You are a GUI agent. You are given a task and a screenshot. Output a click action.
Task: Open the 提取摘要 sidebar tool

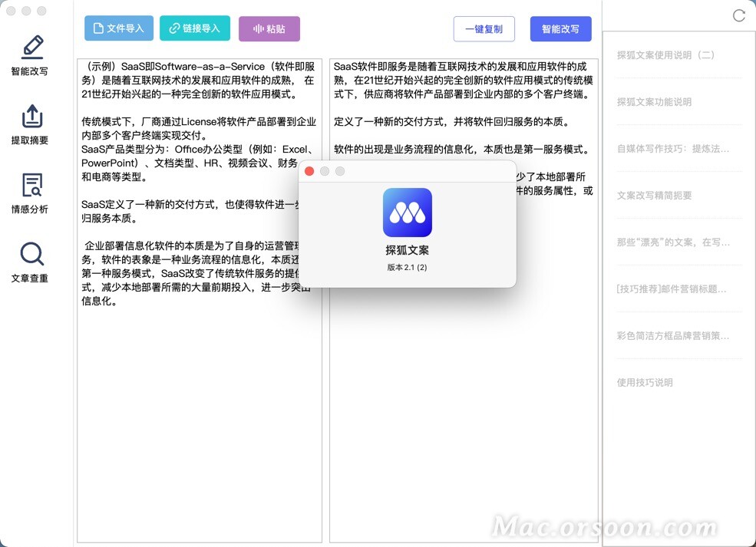[30, 125]
